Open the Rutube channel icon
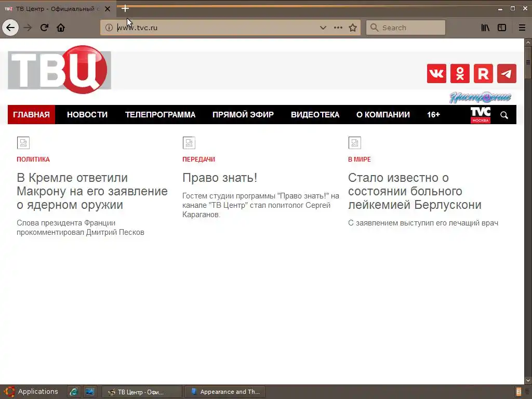Viewport: 532px width, 399px height. (x=483, y=73)
